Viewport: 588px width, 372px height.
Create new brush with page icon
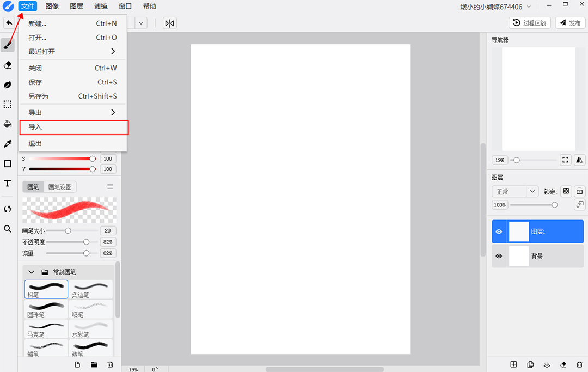click(x=77, y=364)
